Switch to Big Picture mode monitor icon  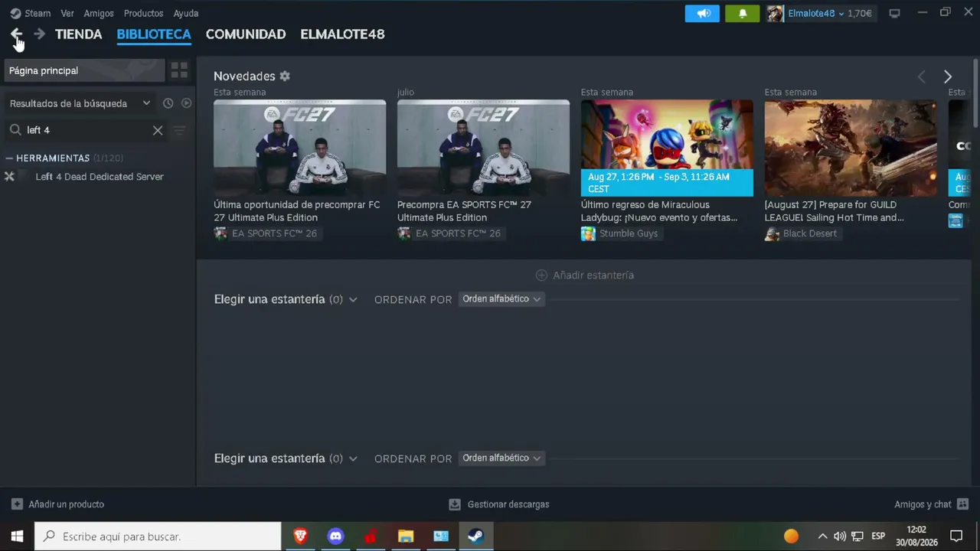pyautogui.click(x=894, y=13)
